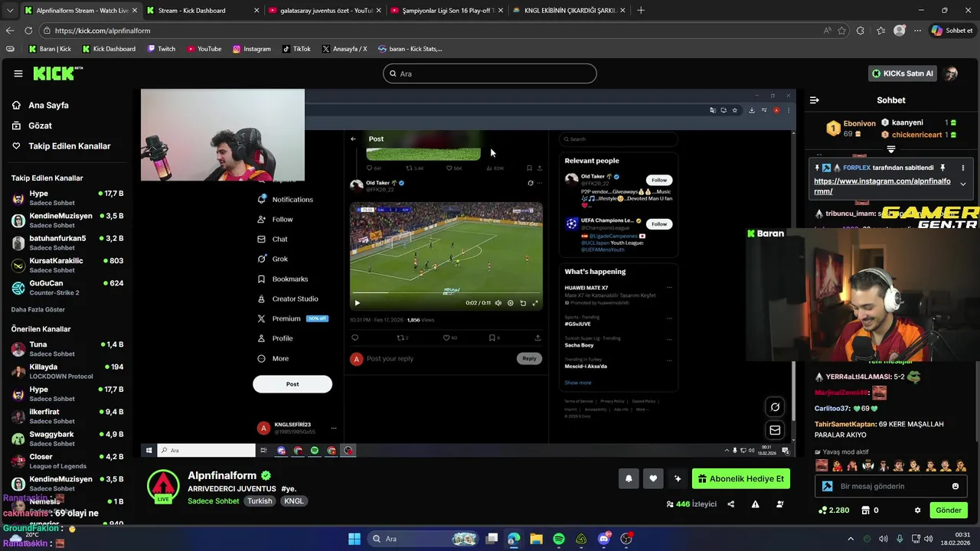
Task: Open the recommended channel Tuna
Action: click(x=67, y=349)
